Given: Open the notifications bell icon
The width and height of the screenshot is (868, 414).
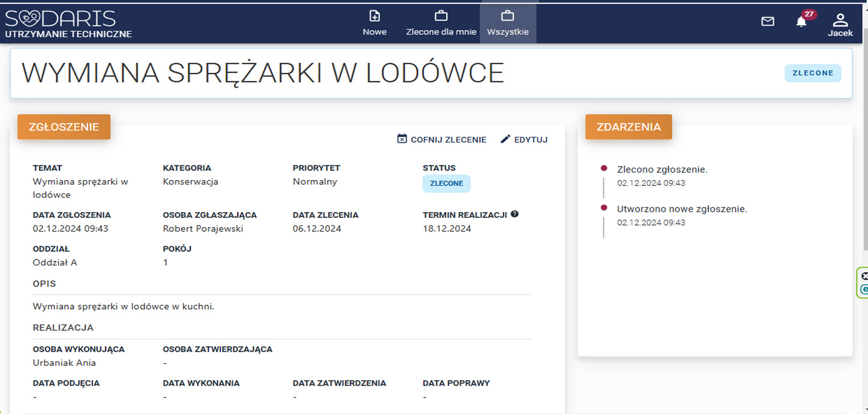Looking at the screenshot, I should [800, 22].
